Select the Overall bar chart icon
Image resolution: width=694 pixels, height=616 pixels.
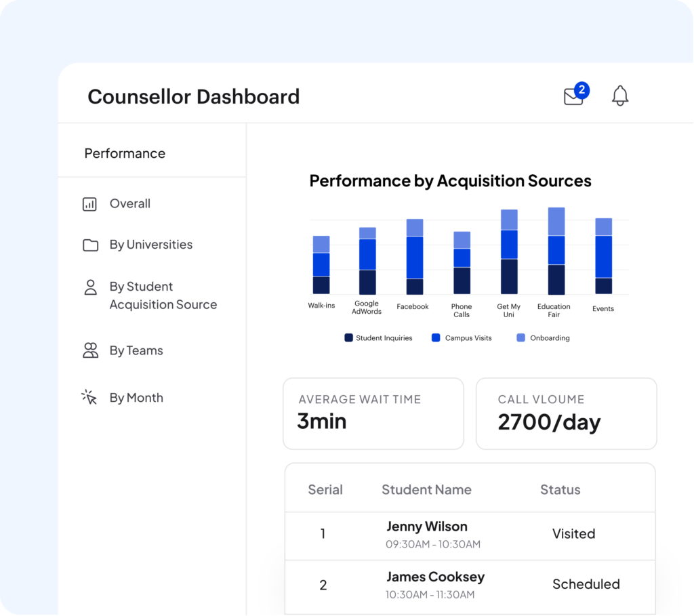click(90, 203)
